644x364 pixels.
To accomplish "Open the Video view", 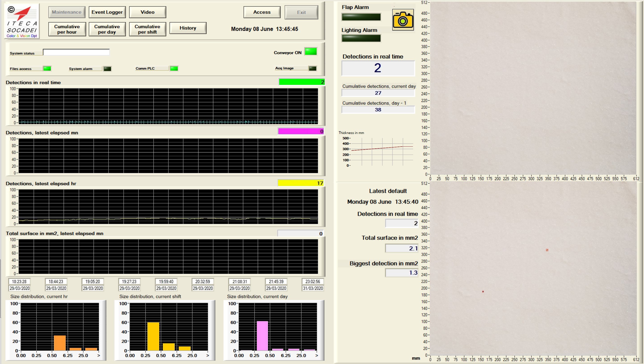I will [x=148, y=12].
